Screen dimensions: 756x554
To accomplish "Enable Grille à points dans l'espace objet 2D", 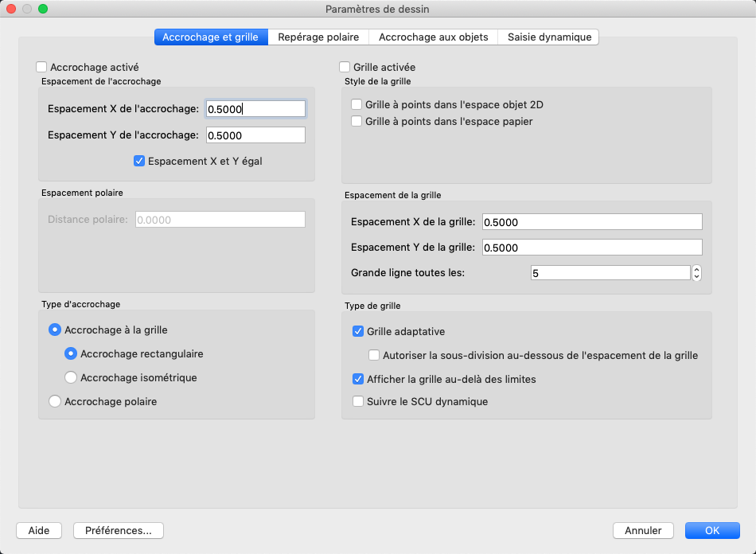I will pyautogui.click(x=357, y=104).
